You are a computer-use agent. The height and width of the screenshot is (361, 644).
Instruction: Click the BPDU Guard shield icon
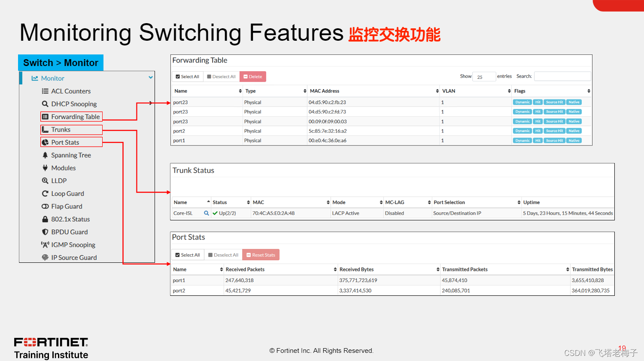click(45, 232)
